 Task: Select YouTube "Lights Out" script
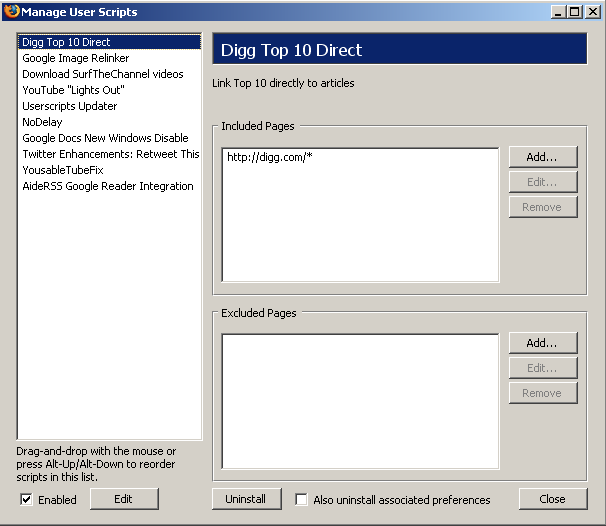(109, 90)
